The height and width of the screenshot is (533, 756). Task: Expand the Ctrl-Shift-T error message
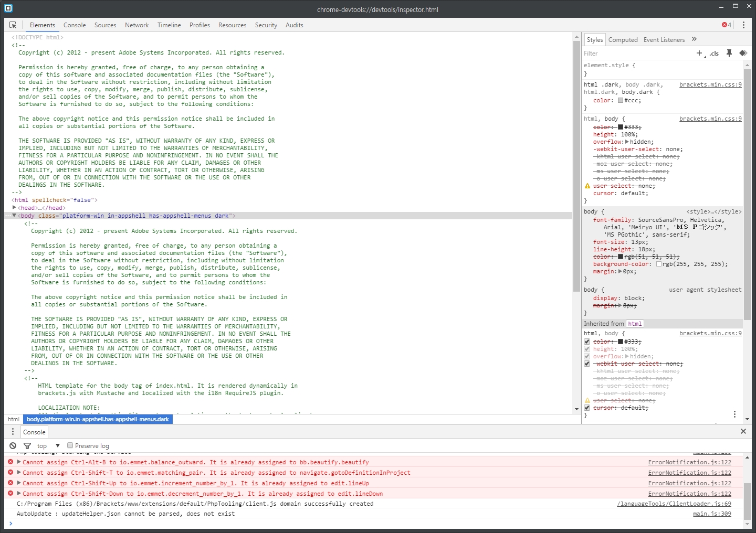pos(19,473)
